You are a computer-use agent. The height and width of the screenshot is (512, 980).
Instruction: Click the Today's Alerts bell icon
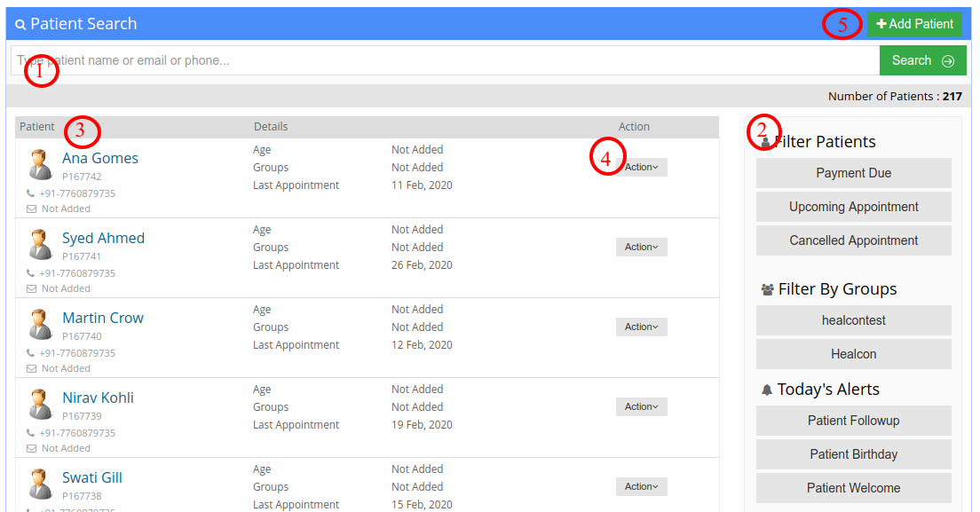point(767,390)
